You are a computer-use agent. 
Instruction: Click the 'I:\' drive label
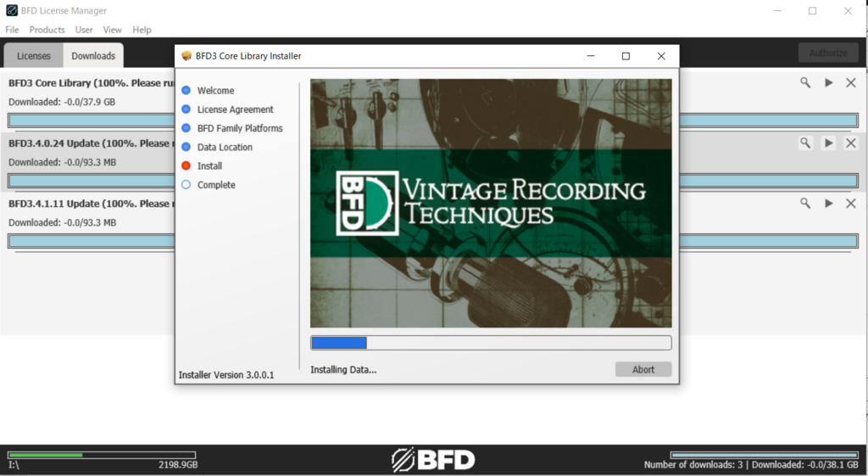14,465
